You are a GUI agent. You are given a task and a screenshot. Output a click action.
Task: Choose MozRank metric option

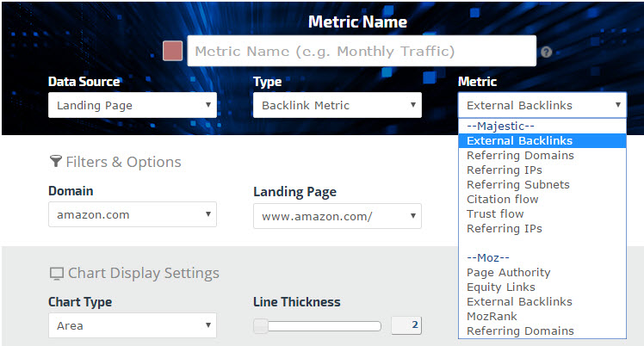491,317
